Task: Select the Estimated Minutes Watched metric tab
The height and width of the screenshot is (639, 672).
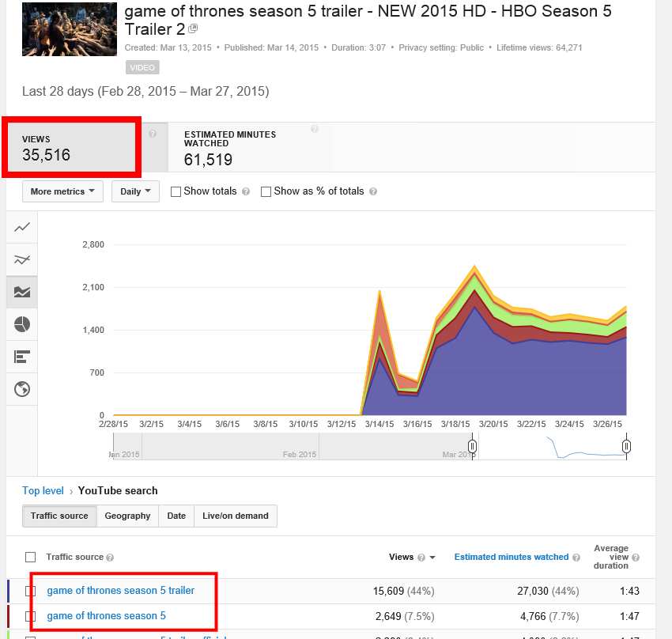Action: coord(248,147)
